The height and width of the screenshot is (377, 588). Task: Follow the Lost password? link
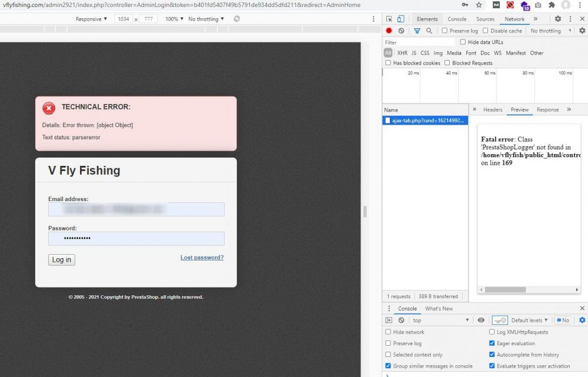coord(202,258)
